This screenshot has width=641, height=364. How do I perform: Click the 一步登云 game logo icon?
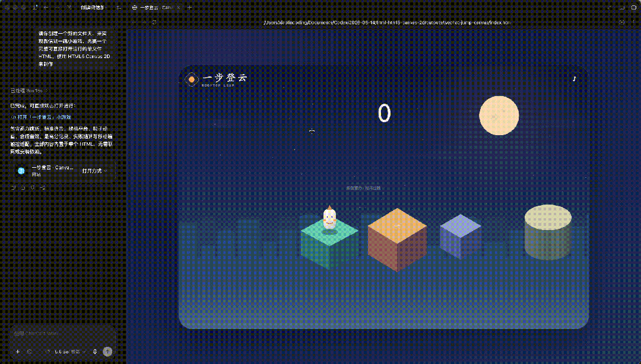pos(191,79)
